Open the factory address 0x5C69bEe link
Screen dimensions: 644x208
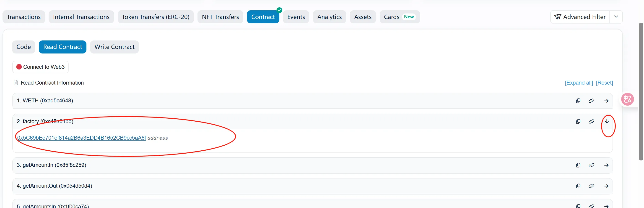pos(81,138)
